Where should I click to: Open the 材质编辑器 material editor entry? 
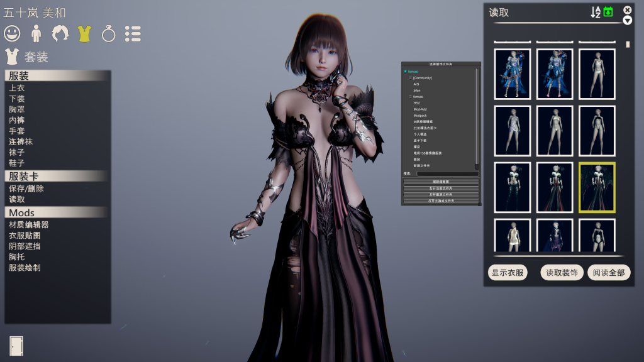click(x=29, y=224)
